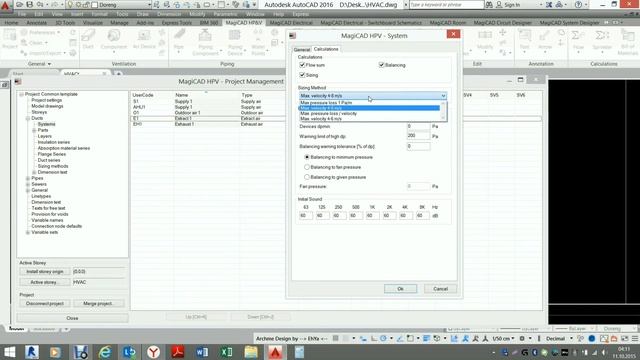Open Internet Explorer from the taskbar
Screen dimensions: 640x360
click(x=105, y=352)
